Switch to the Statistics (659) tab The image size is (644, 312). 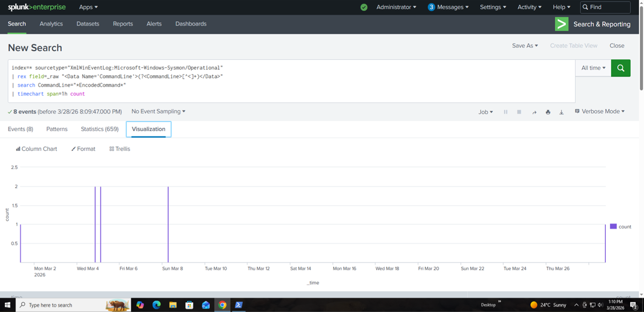coord(100,129)
